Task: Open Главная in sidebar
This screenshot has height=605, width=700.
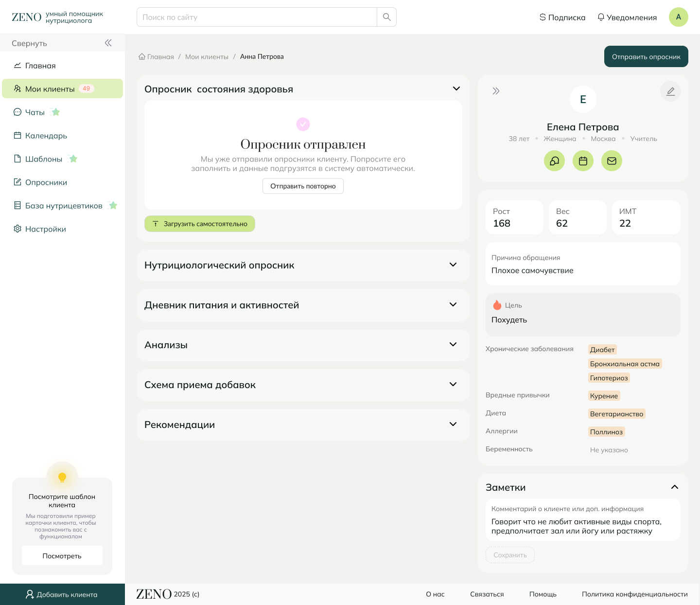Action: 62,66
